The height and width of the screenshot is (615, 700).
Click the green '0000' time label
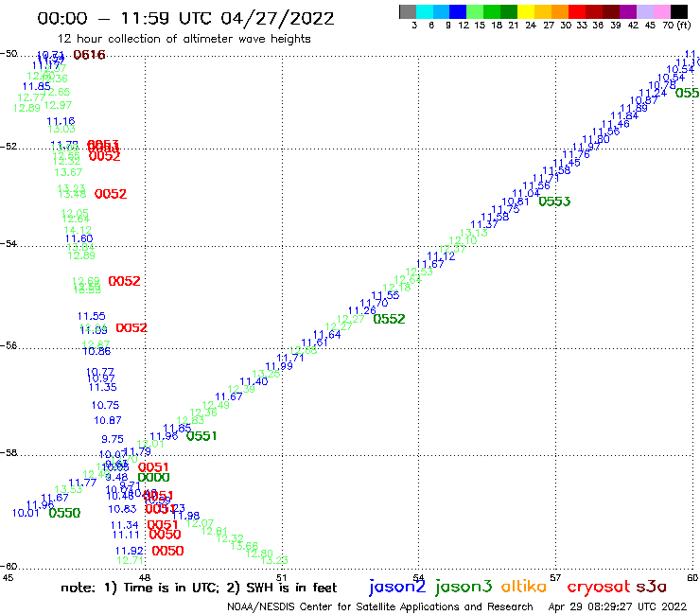(x=153, y=478)
